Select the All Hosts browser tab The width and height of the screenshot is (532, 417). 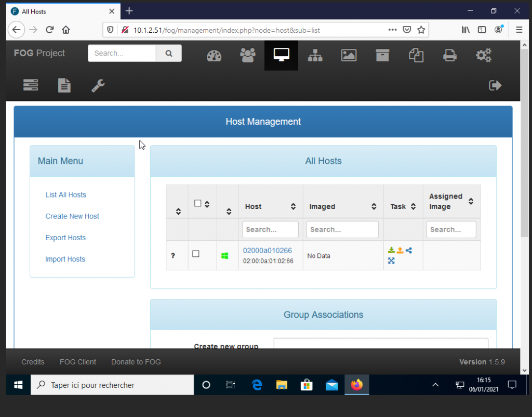tap(63, 11)
